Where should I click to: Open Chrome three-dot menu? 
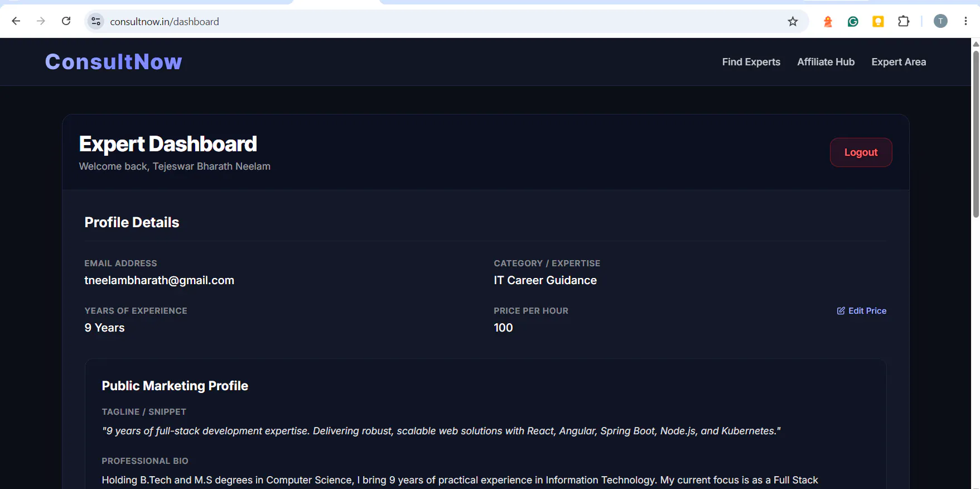[x=965, y=21]
